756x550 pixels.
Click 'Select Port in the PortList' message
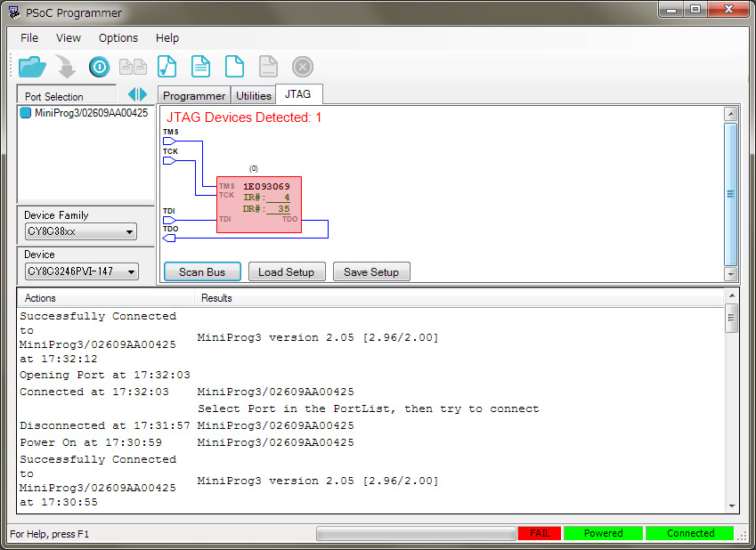point(369,408)
